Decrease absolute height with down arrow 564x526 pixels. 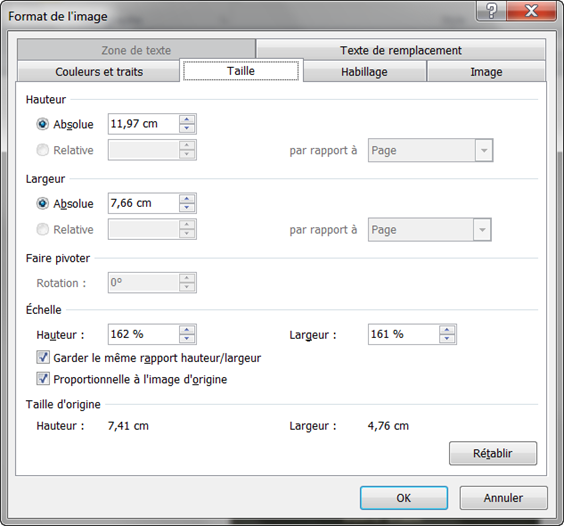click(187, 128)
